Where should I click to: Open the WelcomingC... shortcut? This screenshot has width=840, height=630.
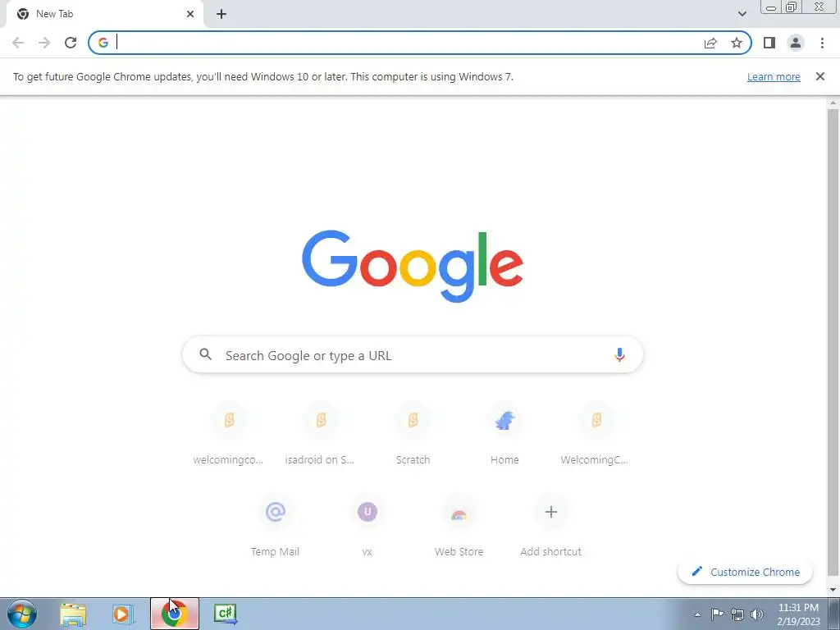[596, 433]
